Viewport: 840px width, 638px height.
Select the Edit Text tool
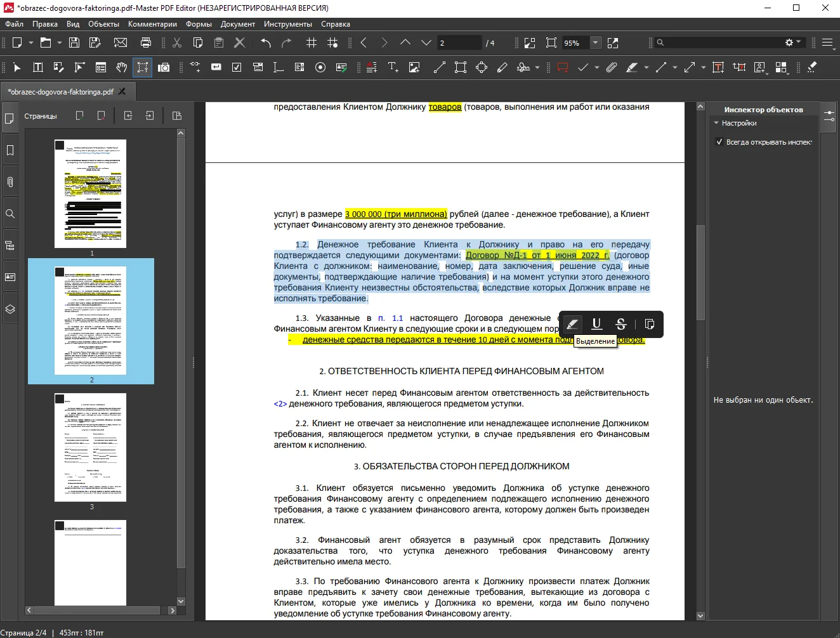coord(38,67)
